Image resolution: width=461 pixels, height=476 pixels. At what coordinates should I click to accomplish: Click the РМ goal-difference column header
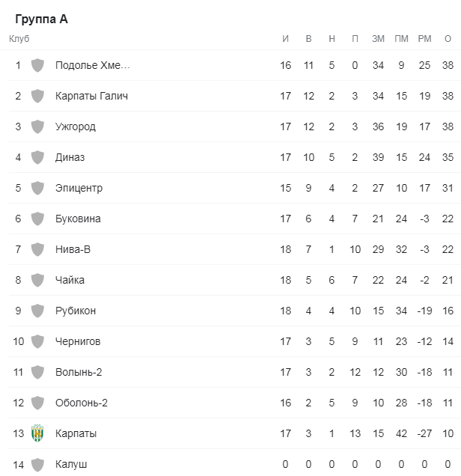tap(424, 39)
